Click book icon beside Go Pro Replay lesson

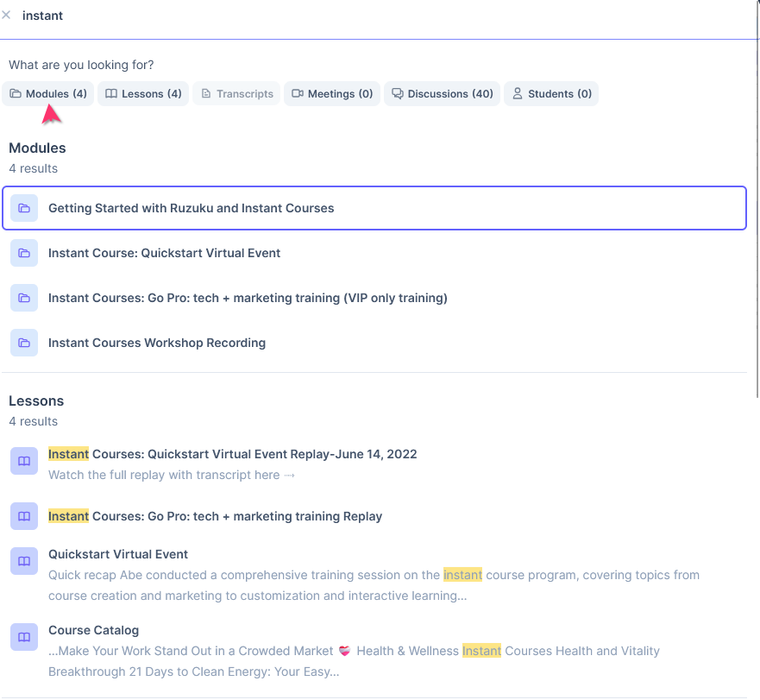pos(24,516)
